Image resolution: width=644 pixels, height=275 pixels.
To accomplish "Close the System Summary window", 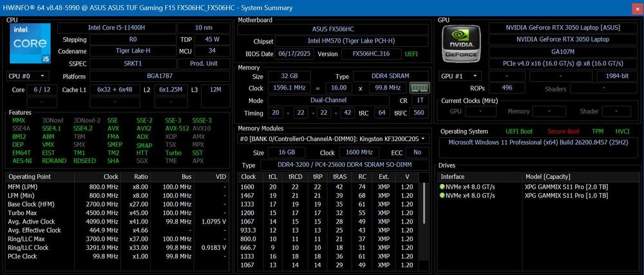I will [635, 8].
